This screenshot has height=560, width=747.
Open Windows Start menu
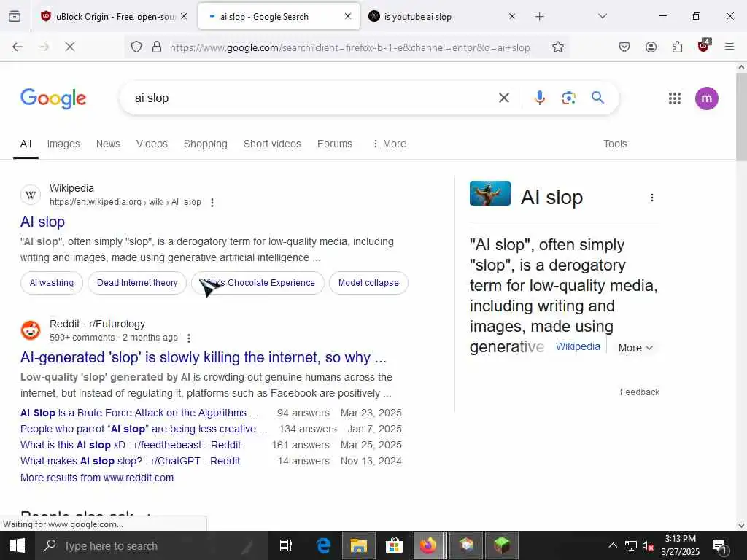[18, 545]
